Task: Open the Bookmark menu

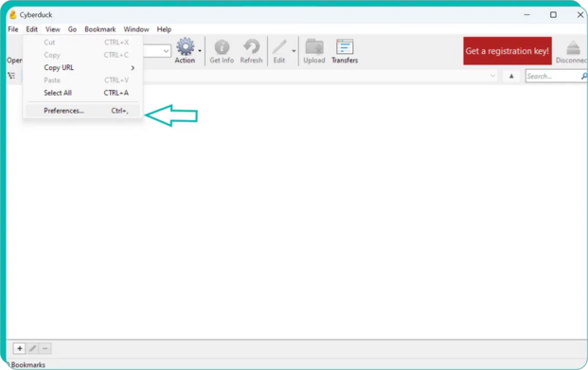Action: [100, 29]
